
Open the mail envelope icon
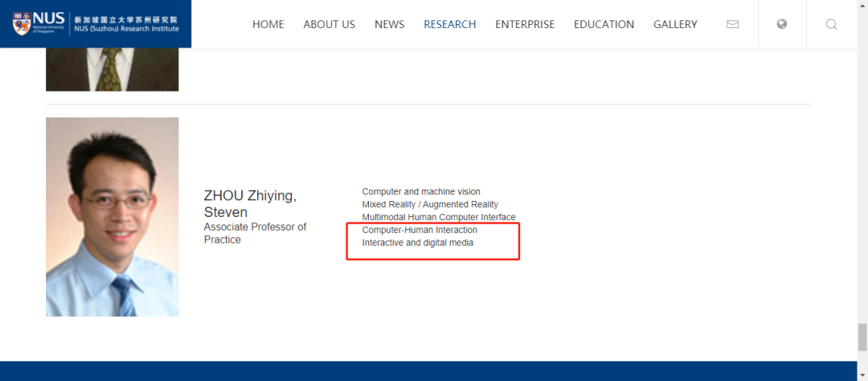(x=732, y=24)
